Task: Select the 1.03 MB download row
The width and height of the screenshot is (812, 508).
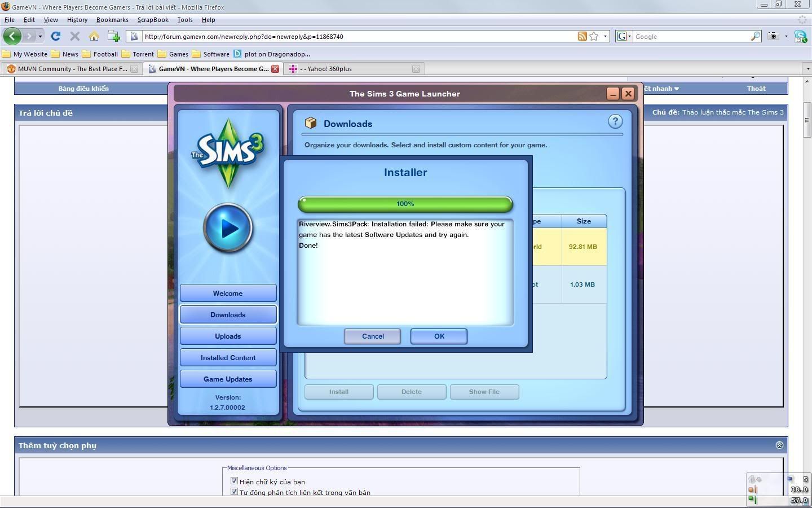Action: (x=570, y=284)
